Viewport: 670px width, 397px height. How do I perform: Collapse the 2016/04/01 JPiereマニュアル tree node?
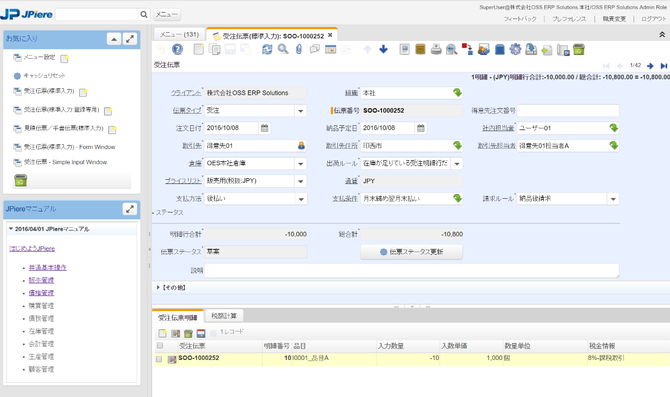pyautogui.click(x=11, y=229)
